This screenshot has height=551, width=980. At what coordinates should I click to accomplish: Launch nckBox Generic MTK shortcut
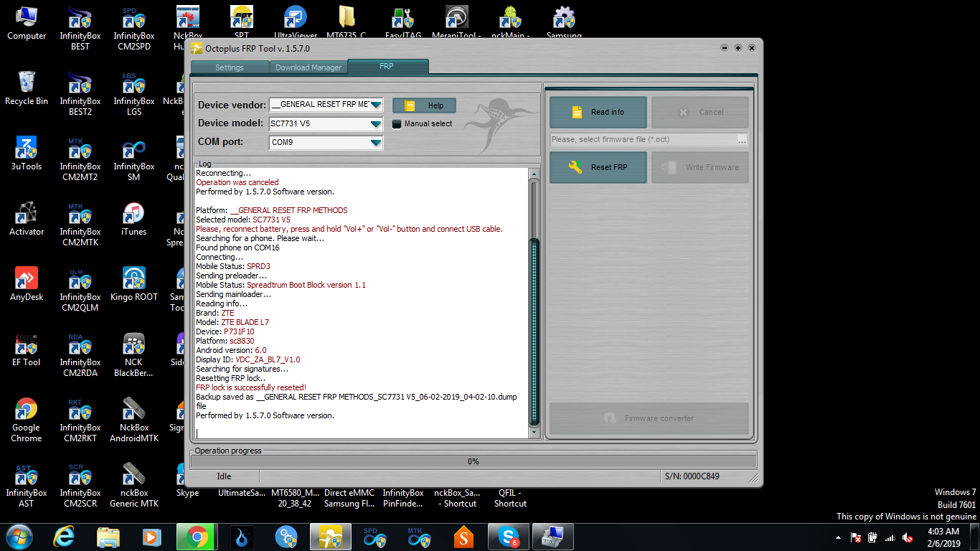pyautogui.click(x=134, y=485)
